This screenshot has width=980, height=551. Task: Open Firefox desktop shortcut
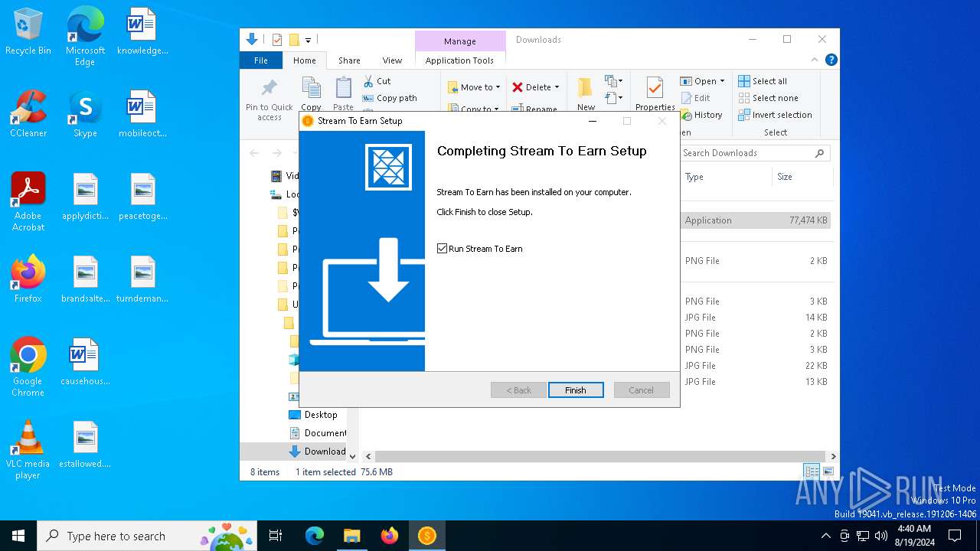pyautogui.click(x=28, y=279)
